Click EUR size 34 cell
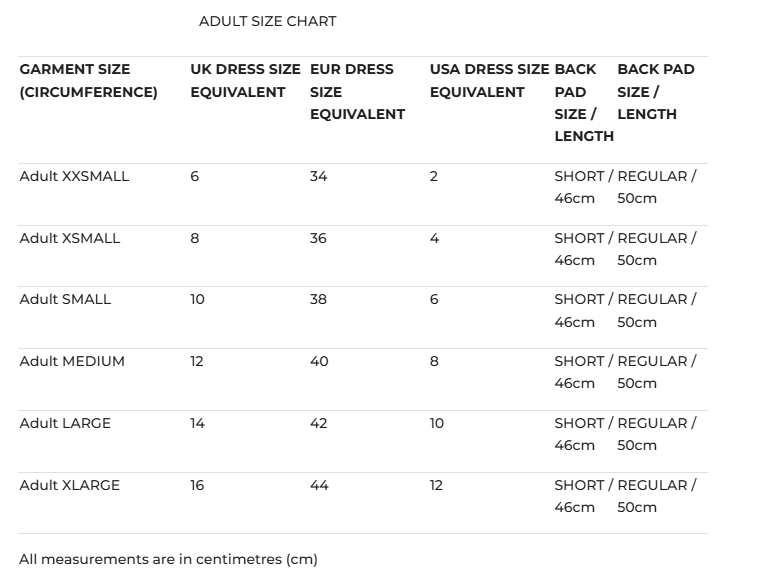 [x=318, y=176]
